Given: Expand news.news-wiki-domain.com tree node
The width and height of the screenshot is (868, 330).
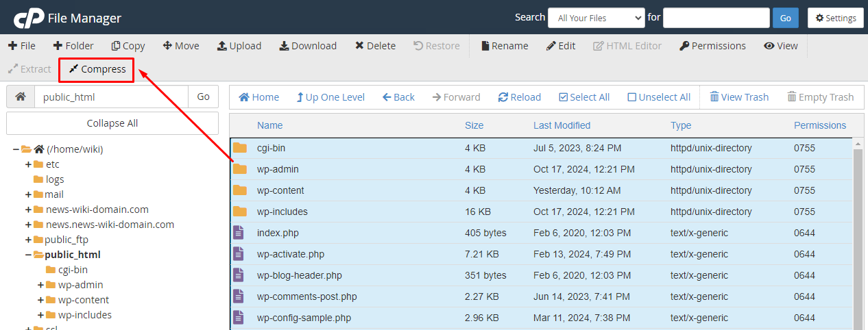Looking at the screenshot, I should click(29, 225).
